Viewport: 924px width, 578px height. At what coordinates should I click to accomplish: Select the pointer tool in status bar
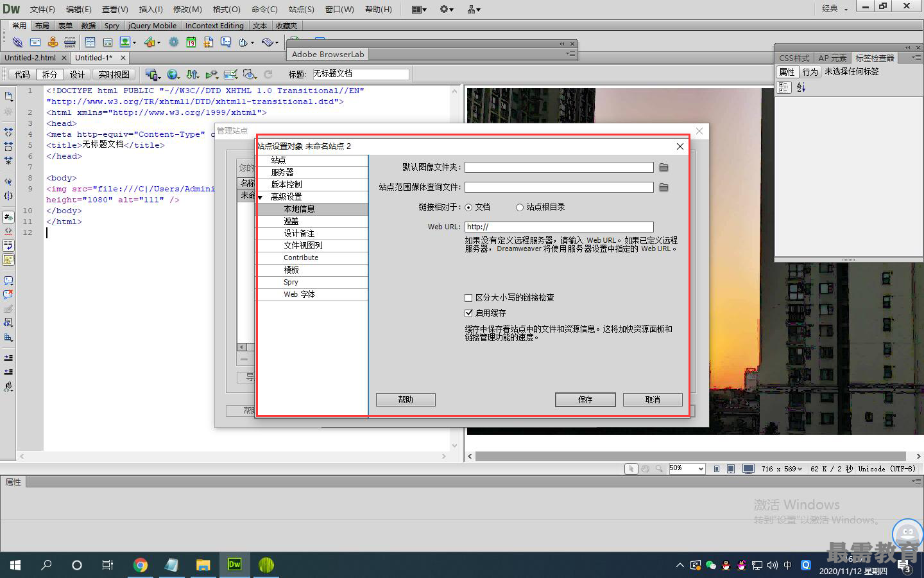631,469
